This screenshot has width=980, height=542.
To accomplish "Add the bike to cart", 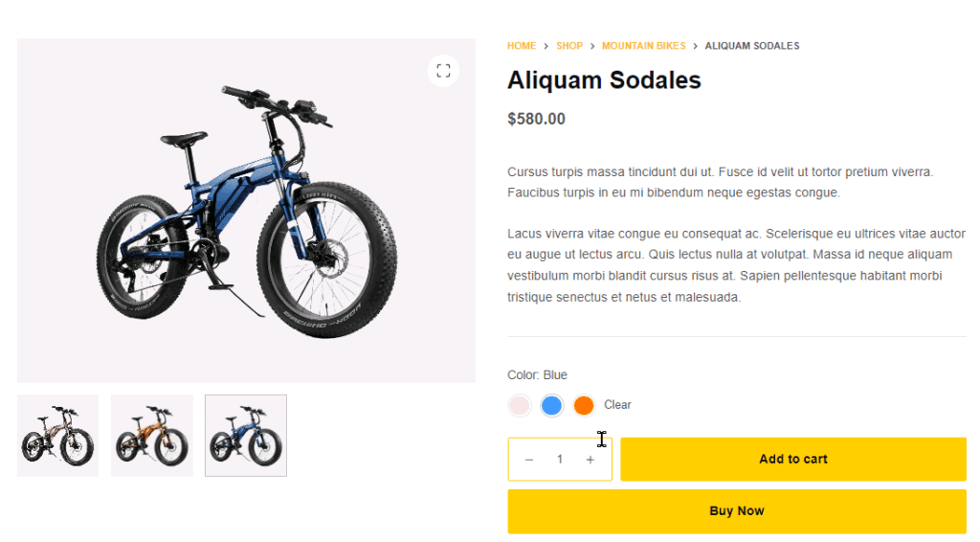I will click(792, 460).
